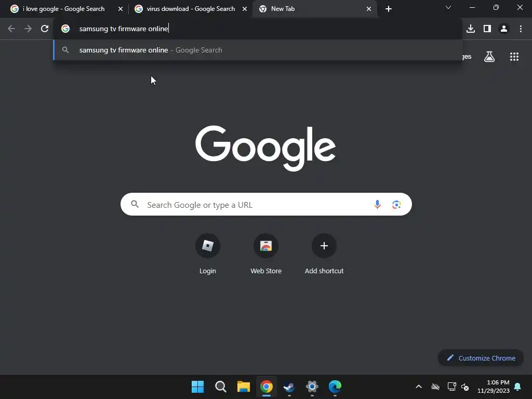This screenshot has width=532, height=399.
Task: Open Microsoft Edge from taskbar
Action: [x=335, y=387]
